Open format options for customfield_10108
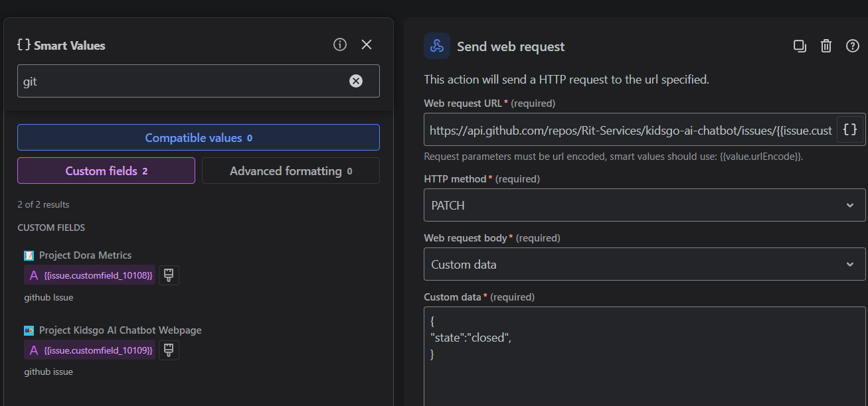Image resolution: width=868 pixels, height=406 pixels. 169,275
